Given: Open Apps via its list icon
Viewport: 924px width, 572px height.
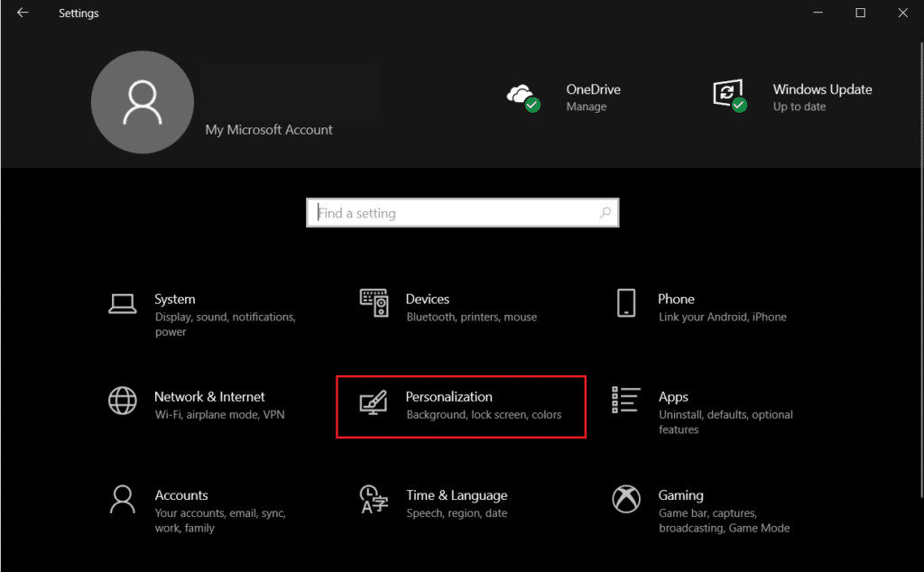Looking at the screenshot, I should tap(625, 401).
